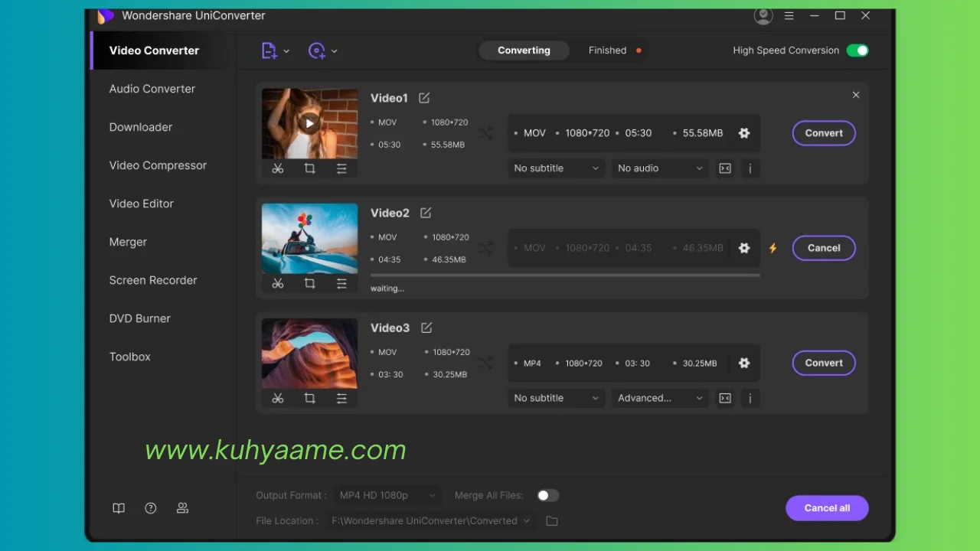980x551 pixels.
Task: Open the community people icon
Action: 182,508
